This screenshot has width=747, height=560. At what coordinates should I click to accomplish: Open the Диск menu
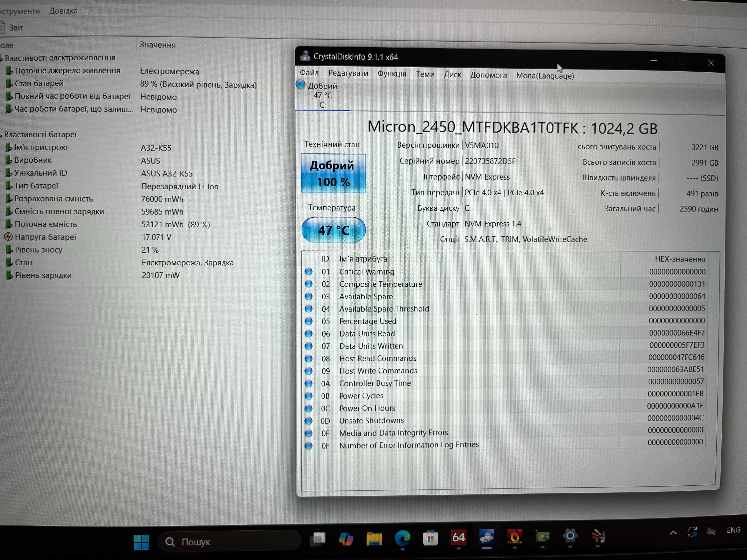[453, 75]
